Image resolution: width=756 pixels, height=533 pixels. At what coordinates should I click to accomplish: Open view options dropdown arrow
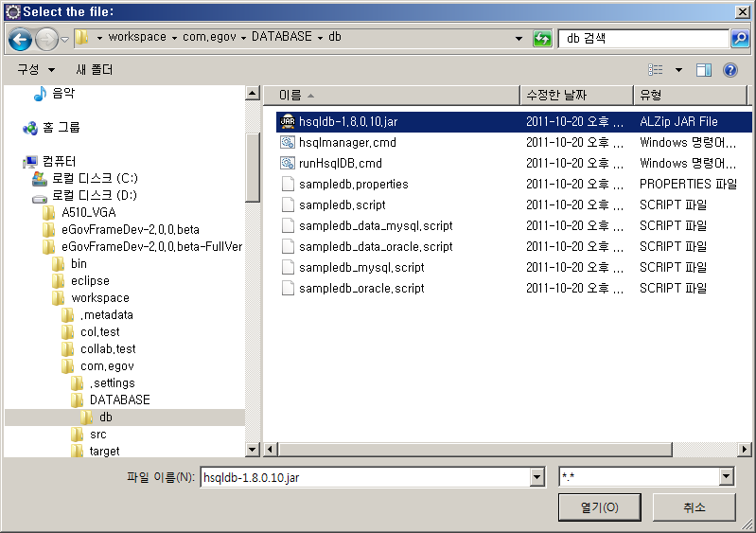click(678, 70)
